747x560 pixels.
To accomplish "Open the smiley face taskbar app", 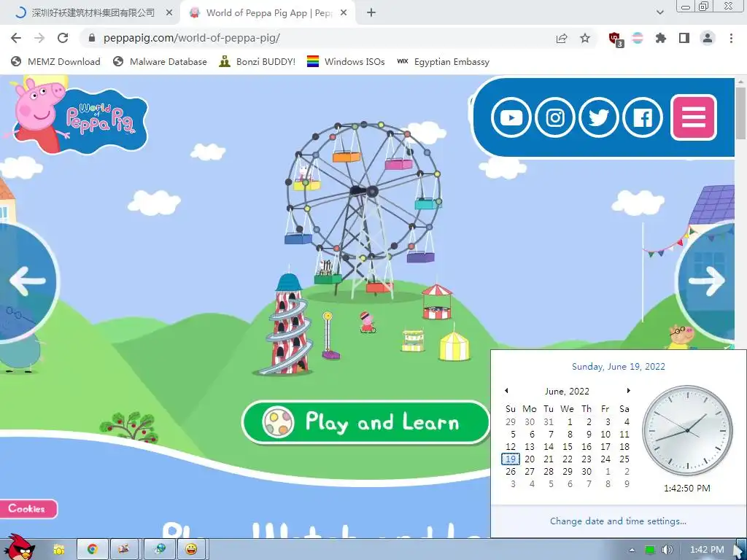I will click(192, 549).
